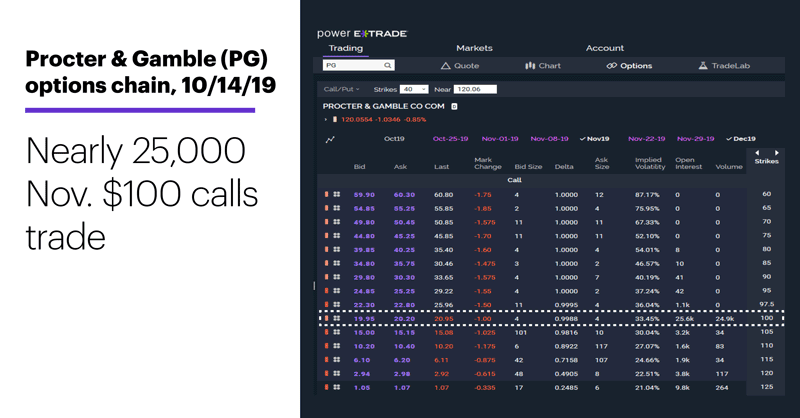Click grid icon on the 95 strike row
The image size is (800, 418).
[x=337, y=291]
